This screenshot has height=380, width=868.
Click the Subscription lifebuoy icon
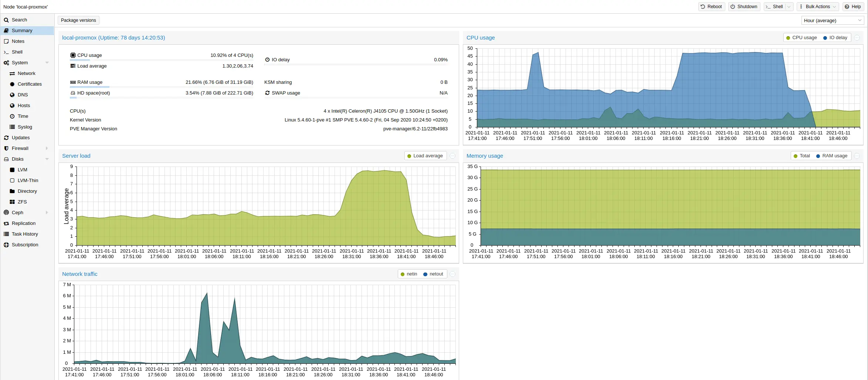[x=6, y=245]
